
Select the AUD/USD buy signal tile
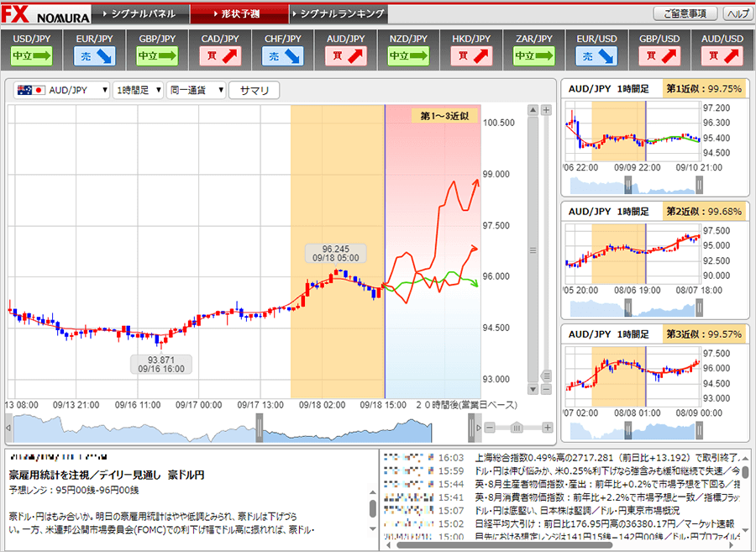click(x=722, y=50)
